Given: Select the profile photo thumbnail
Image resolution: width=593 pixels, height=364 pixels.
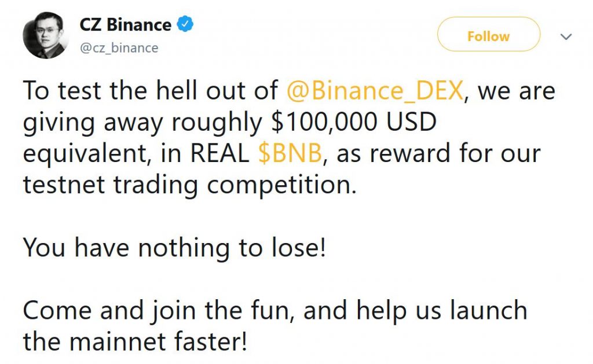Looking at the screenshot, I should pos(43,35).
